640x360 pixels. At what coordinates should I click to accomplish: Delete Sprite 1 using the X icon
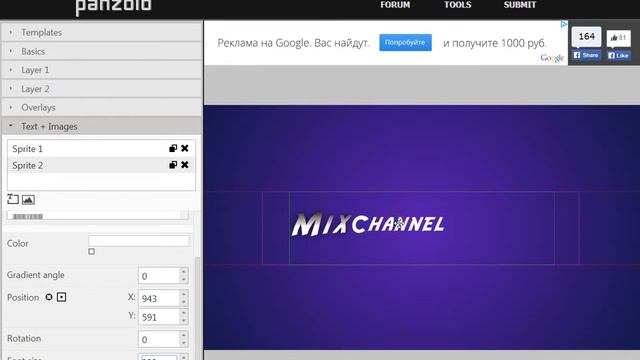[x=185, y=148]
